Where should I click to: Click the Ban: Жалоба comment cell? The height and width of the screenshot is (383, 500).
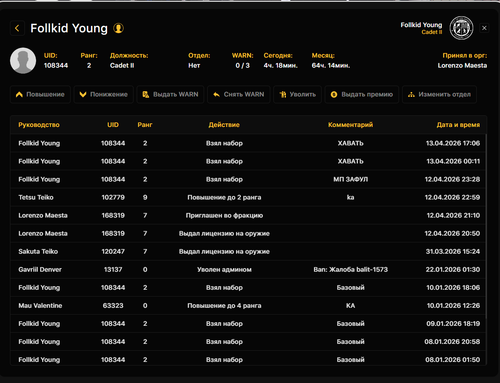[x=351, y=269]
